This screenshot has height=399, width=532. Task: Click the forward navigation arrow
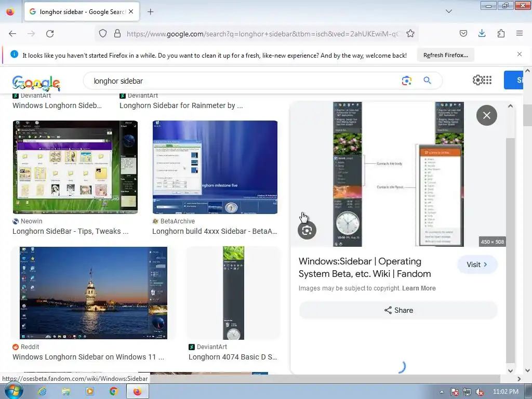[31, 34]
